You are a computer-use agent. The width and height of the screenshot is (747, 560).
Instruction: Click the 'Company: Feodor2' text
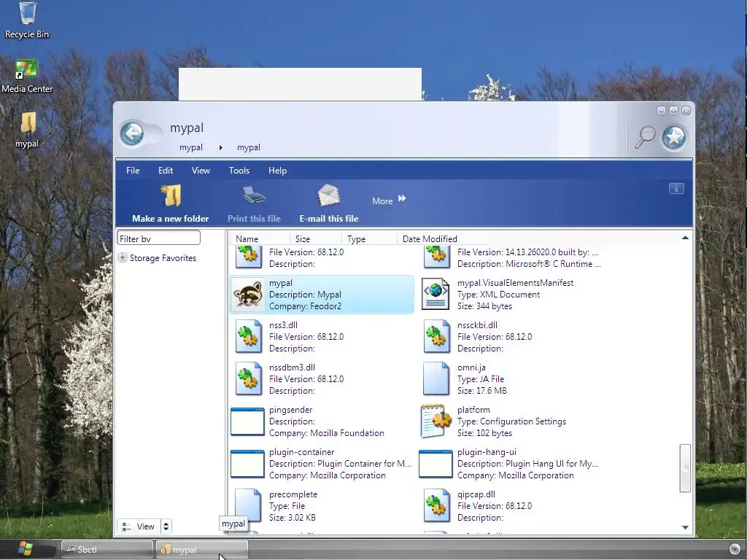click(305, 306)
